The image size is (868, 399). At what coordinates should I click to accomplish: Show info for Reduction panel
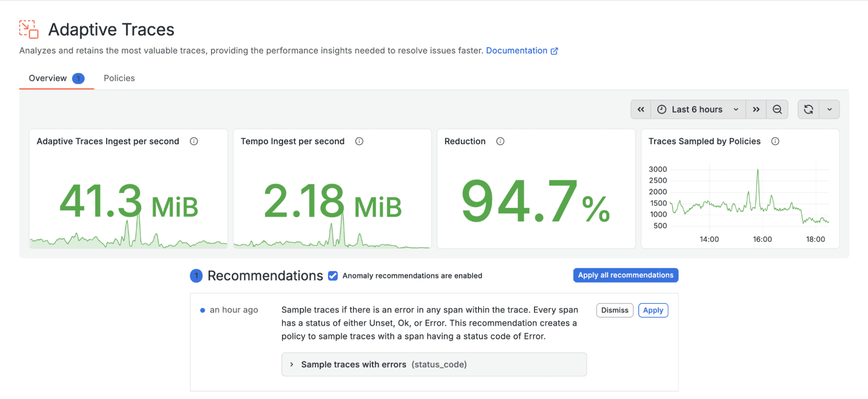click(x=500, y=141)
